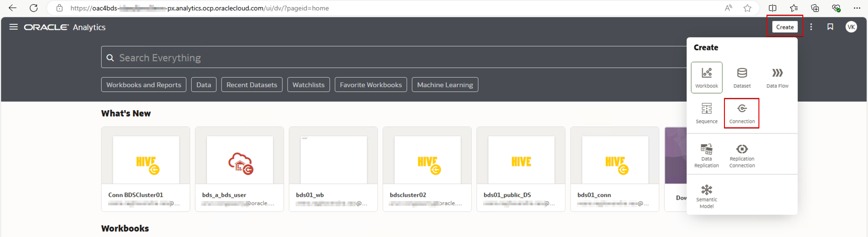Click the search magnifier icon
The height and width of the screenshot is (237, 868).
point(110,58)
